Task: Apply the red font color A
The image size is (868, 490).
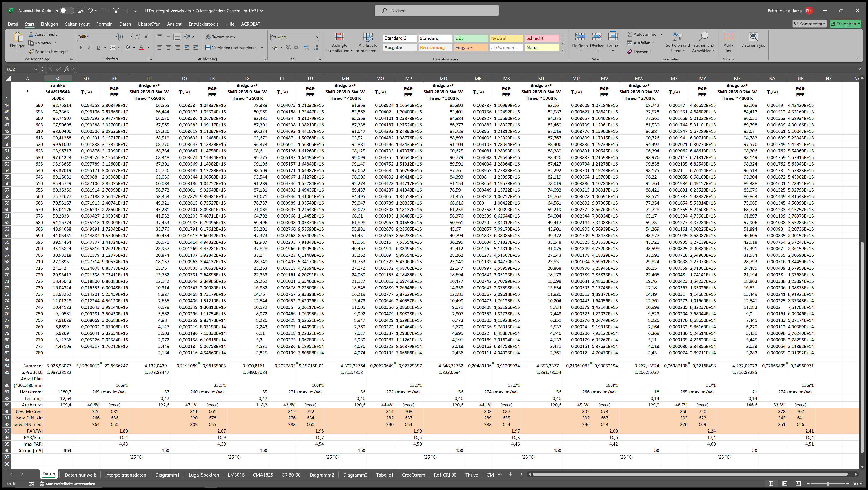Action: 142,47
